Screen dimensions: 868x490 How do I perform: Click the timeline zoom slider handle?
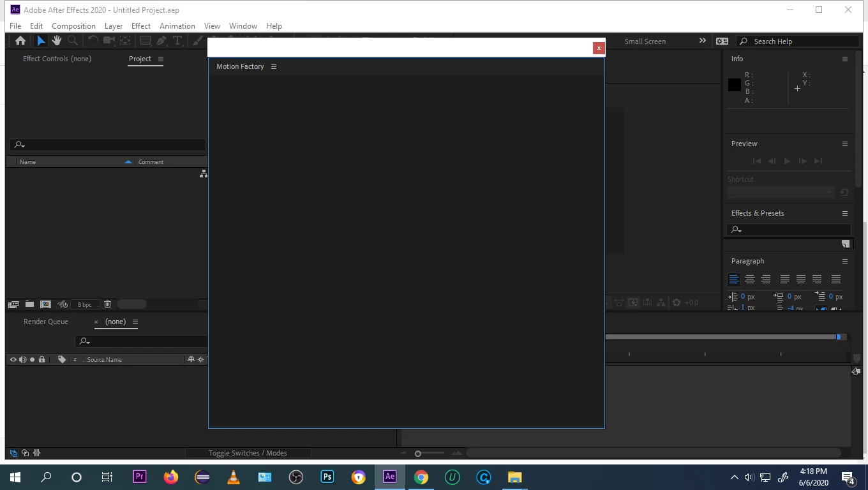point(418,454)
